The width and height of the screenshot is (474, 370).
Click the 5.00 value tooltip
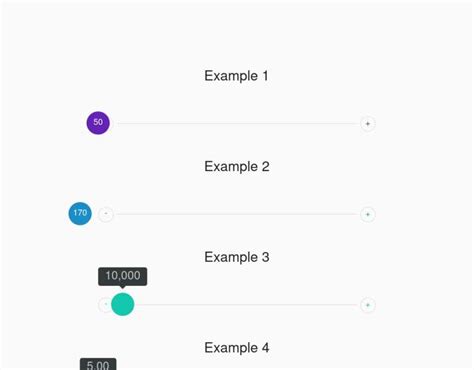pyautogui.click(x=98, y=364)
